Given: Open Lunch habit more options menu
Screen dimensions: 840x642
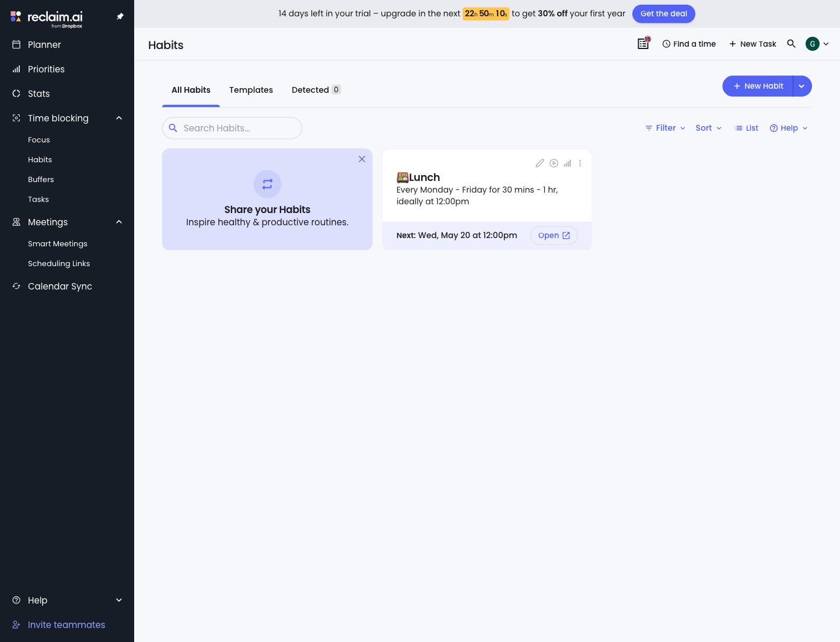Looking at the screenshot, I should 580,163.
